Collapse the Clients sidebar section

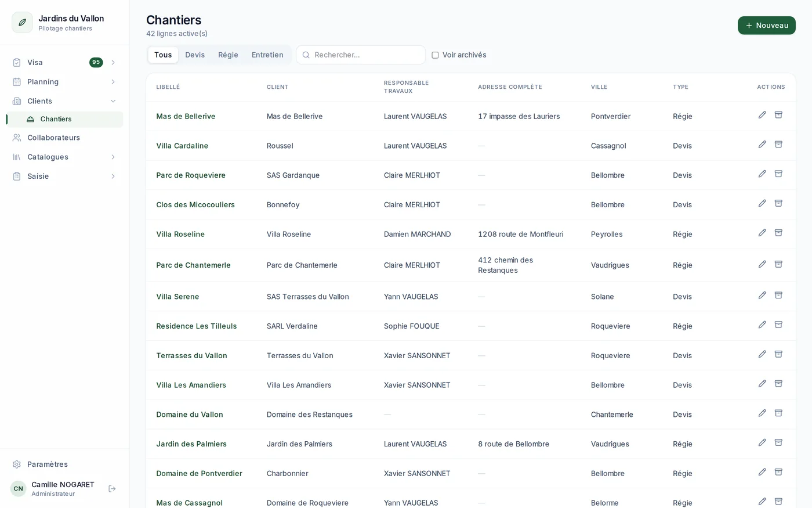113,101
